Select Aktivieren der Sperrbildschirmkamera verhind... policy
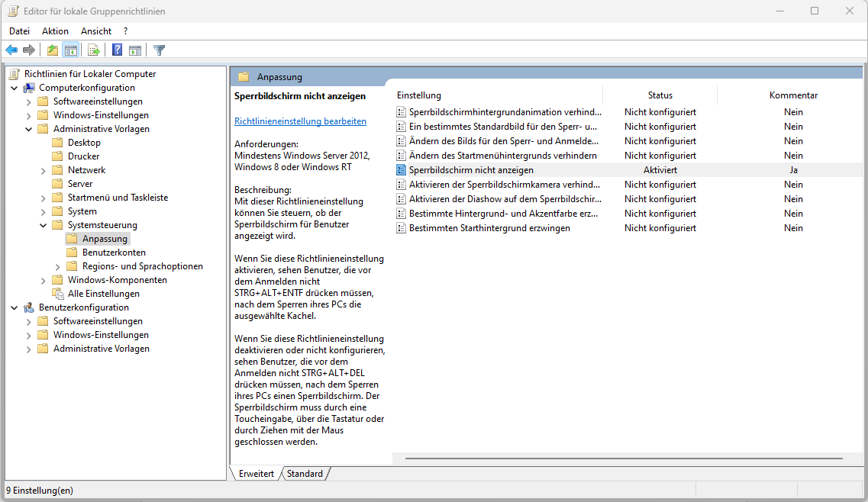 point(505,185)
